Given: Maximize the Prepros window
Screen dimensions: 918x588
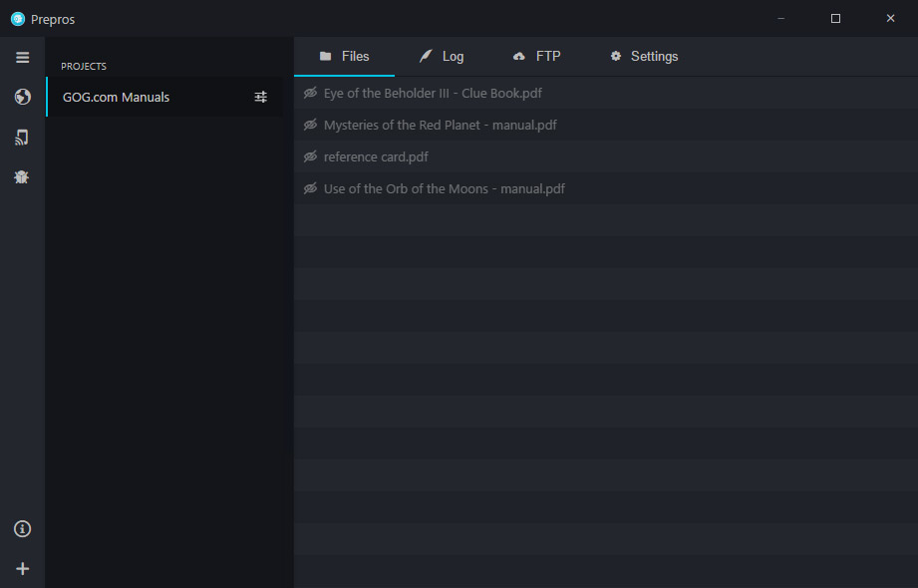Looking at the screenshot, I should [x=835, y=19].
